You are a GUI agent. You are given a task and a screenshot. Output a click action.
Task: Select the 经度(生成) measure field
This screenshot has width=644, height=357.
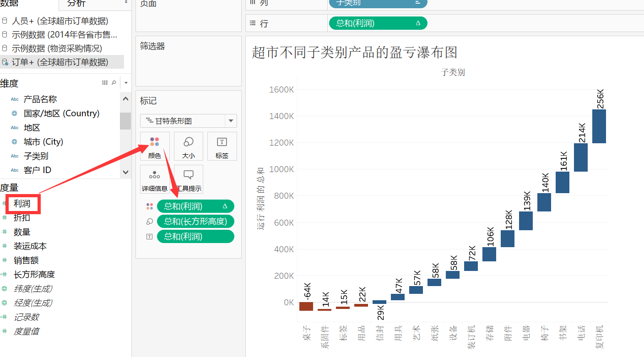[33, 303]
